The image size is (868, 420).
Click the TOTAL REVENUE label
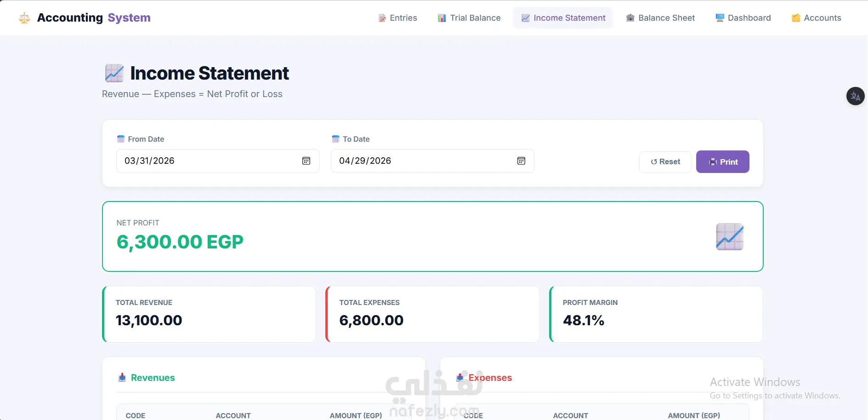[x=144, y=303]
